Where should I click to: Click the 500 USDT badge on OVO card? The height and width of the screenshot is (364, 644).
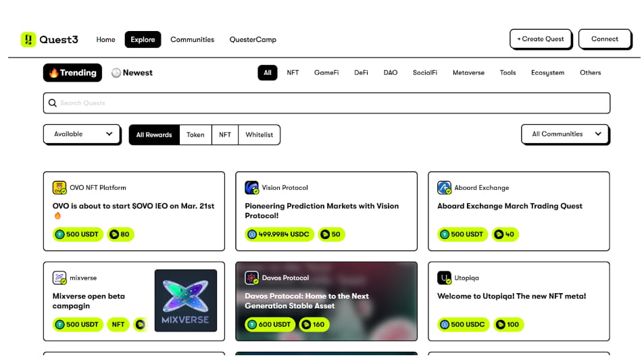coord(78,234)
